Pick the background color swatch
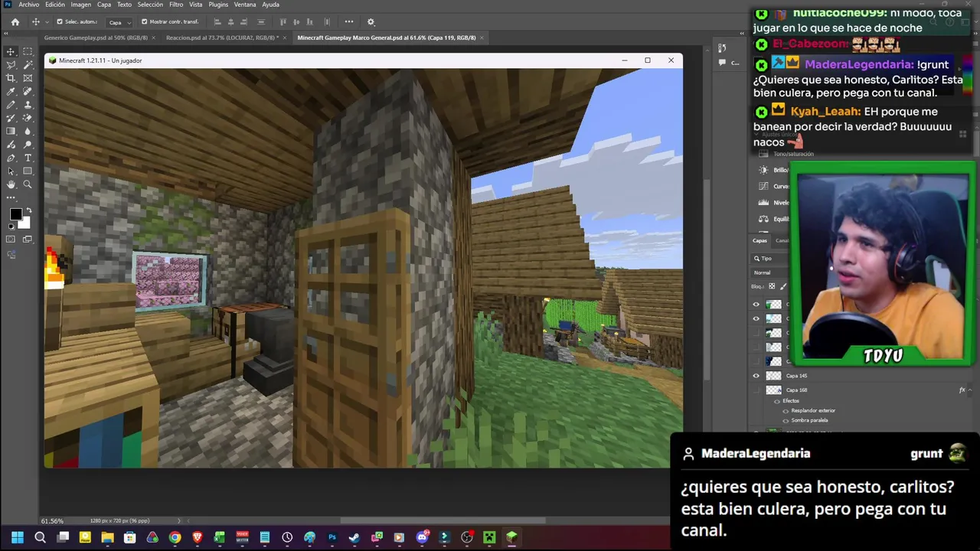980x551 pixels. tap(24, 223)
